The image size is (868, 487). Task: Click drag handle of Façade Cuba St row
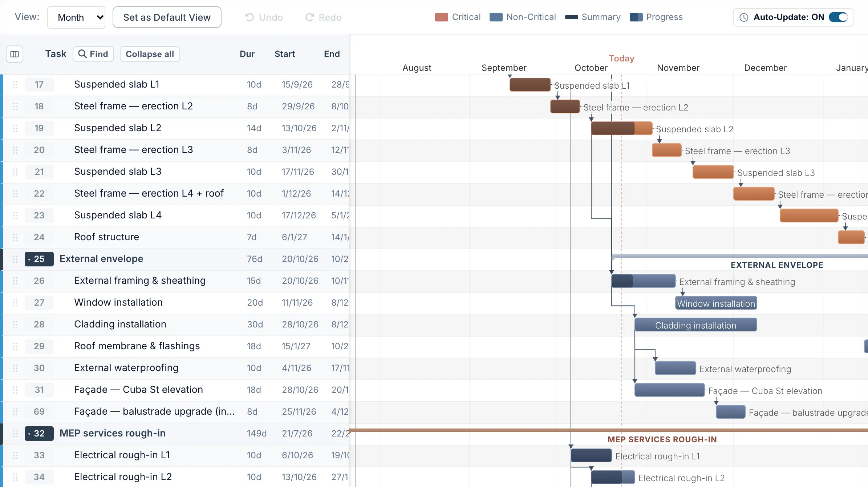coord(15,390)
